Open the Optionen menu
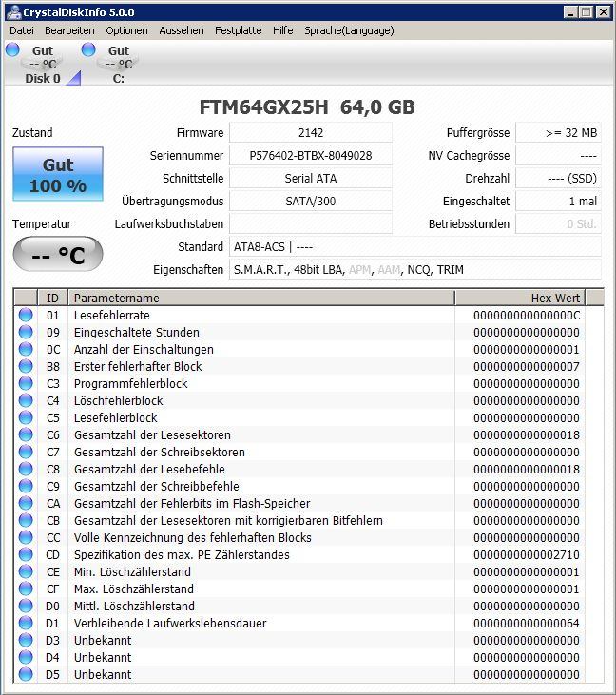This screenshot has height=695, width=616. point(126,30)
